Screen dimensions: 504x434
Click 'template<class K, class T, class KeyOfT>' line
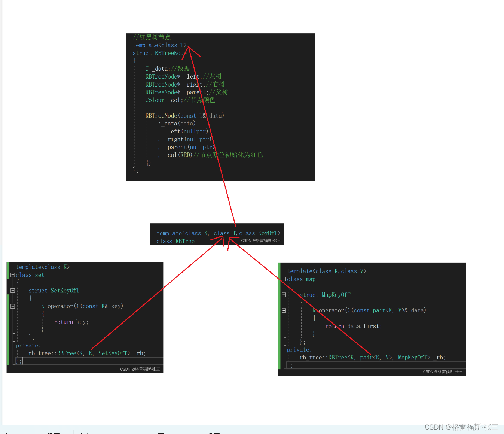click(218, 233)
